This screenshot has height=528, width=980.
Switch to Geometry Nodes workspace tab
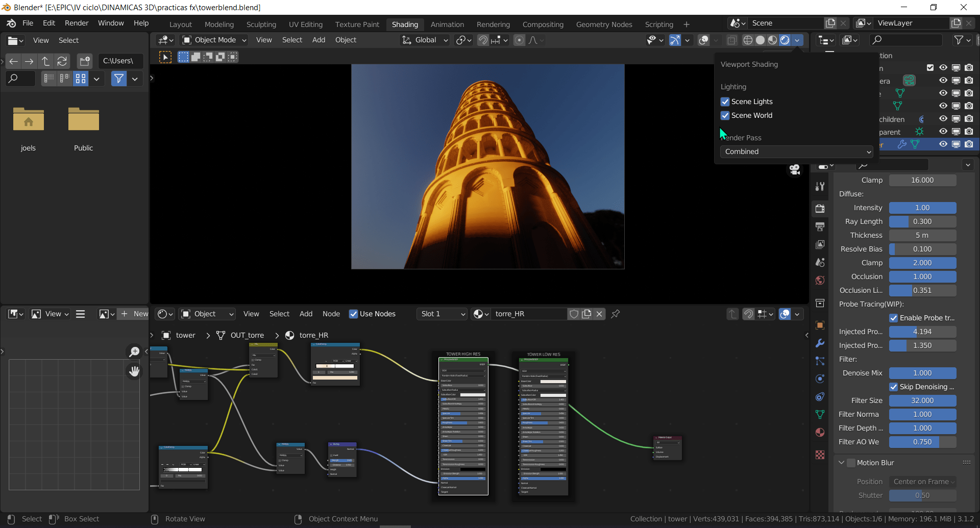[x=604, y=24]
